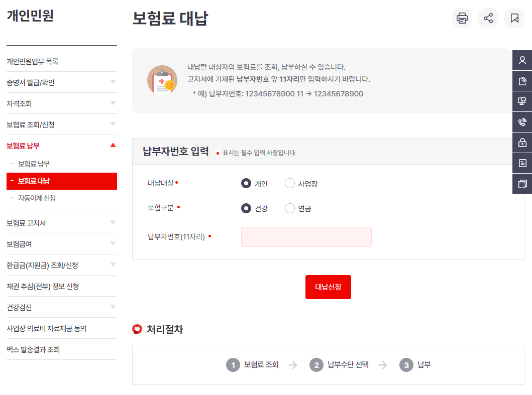Select the document list icon on the sidebar
The image size is (532, 395).
pos(522,163)
